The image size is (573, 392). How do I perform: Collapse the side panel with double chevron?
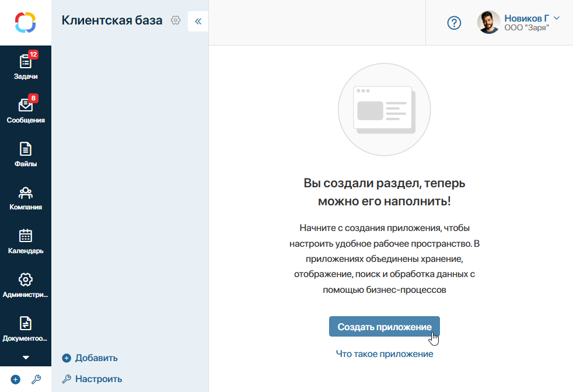click(198, 21)
